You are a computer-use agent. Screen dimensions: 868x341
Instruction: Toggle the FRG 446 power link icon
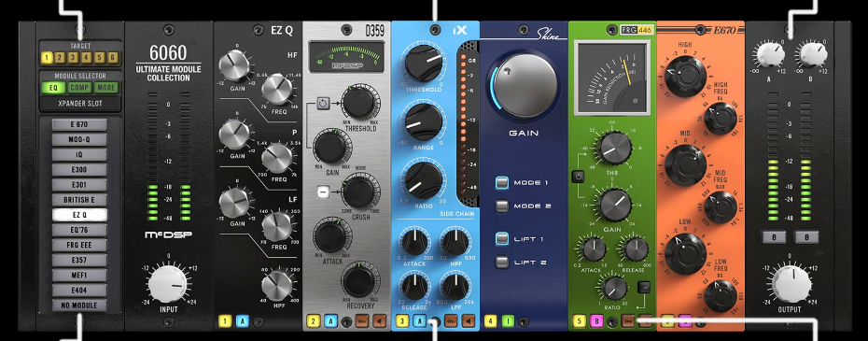pos(578,177)
